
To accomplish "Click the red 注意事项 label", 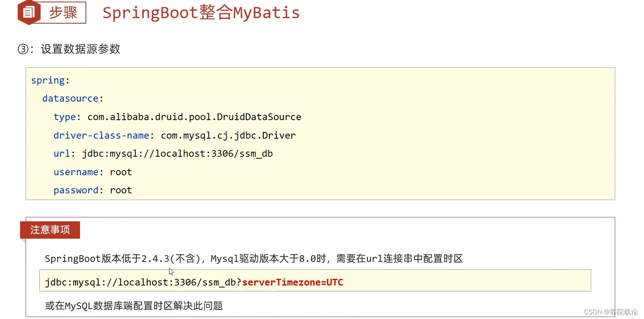I will [50, 230].
